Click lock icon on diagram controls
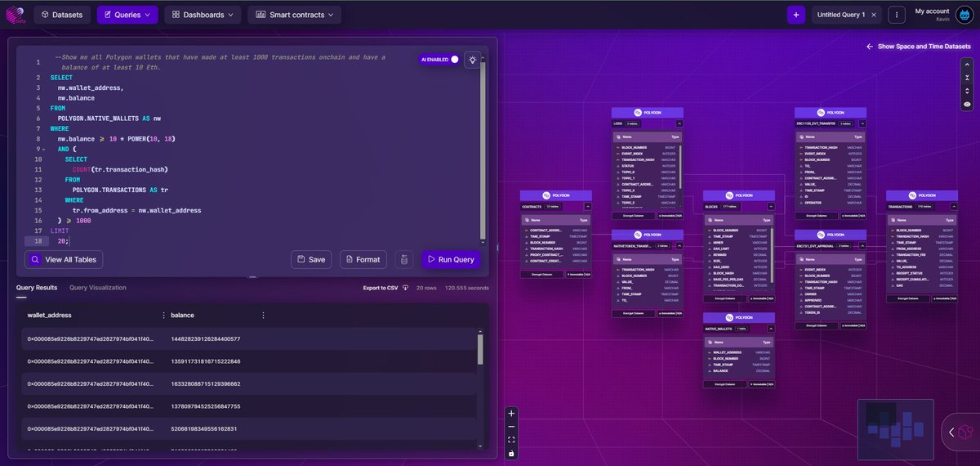This screenshot has width=980, height=466. click(511, 453)
